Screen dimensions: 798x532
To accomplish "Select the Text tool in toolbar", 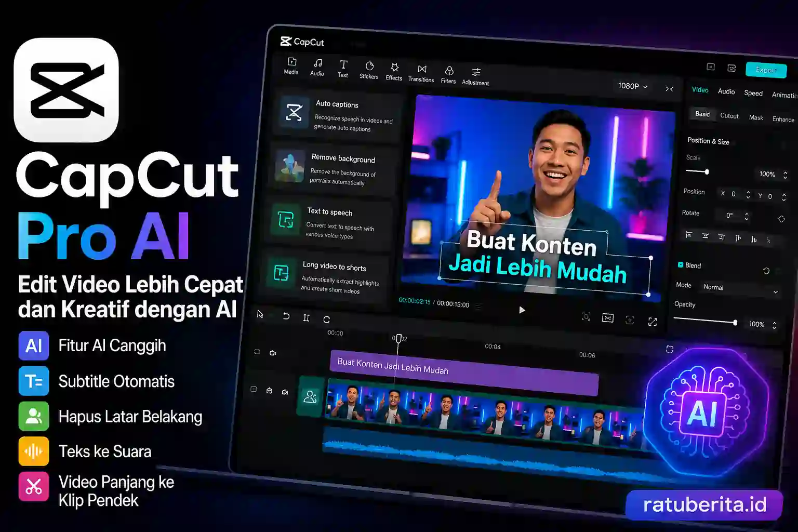I will [343, 69].
